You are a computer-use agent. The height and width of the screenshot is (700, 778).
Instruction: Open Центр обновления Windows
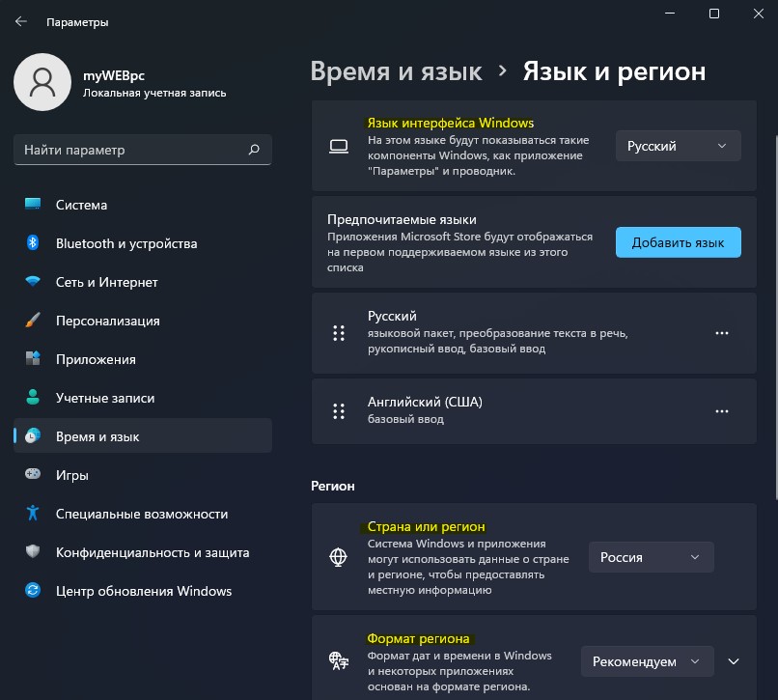point(143,591)
